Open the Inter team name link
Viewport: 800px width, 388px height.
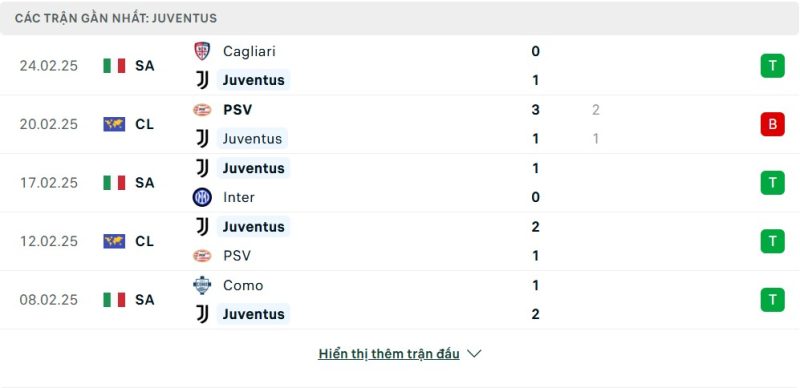(x=239, y=197)
